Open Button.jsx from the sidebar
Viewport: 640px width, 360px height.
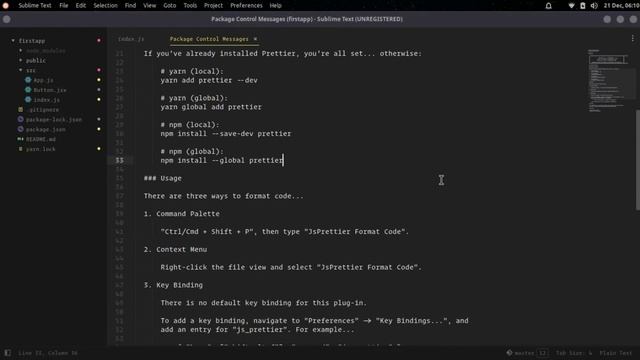pyautogui.click(x=50, y=90)
